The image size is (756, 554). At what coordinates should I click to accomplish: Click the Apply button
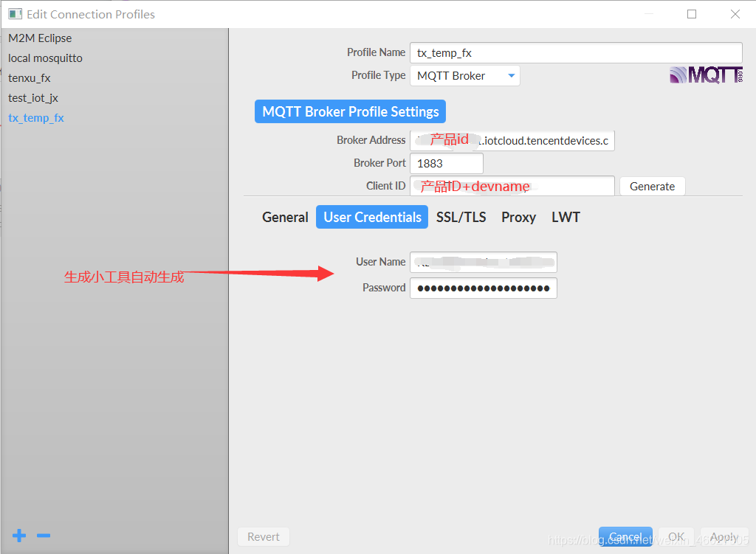(x=724, y=536)
